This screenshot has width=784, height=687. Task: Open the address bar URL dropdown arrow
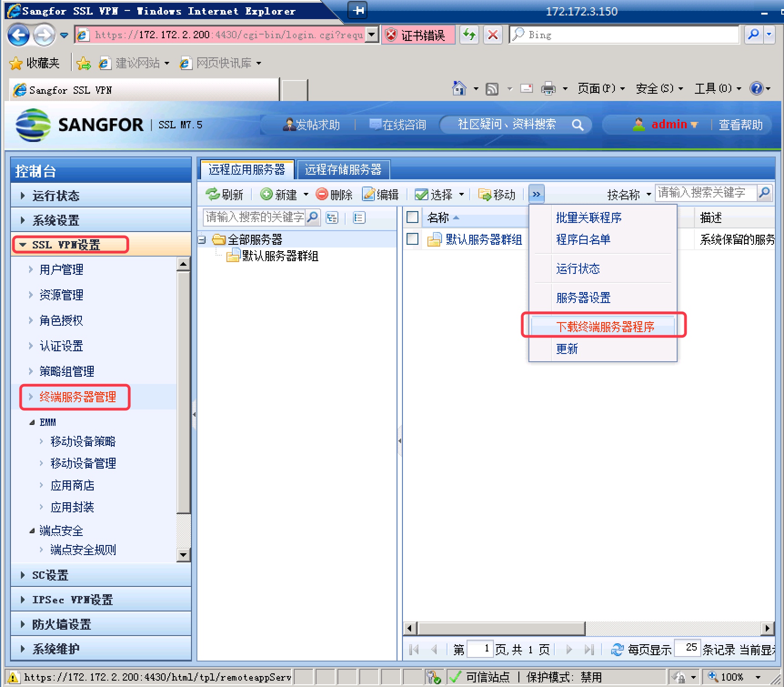click(372, 35)
